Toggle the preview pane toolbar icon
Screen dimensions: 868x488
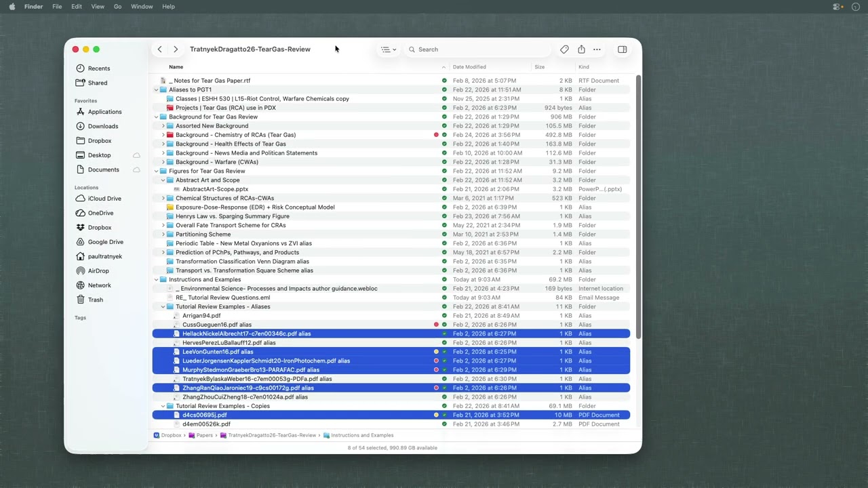pos(622,49)
